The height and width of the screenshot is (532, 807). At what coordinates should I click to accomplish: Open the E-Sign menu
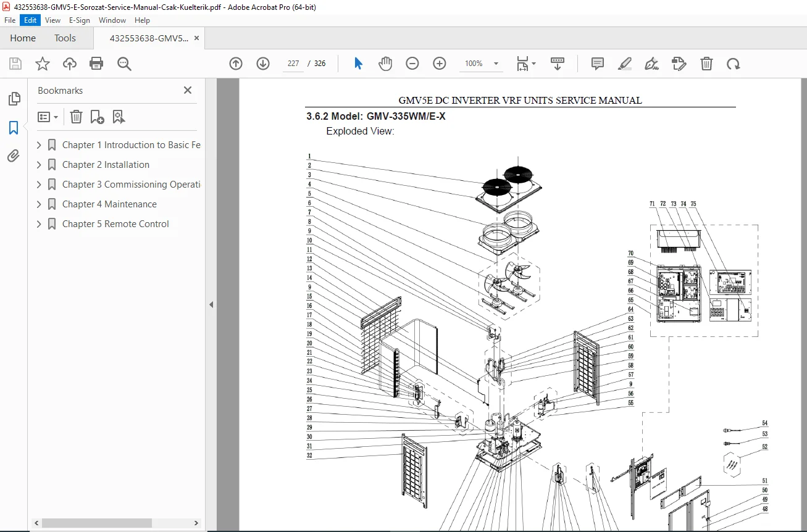(79, 20)
